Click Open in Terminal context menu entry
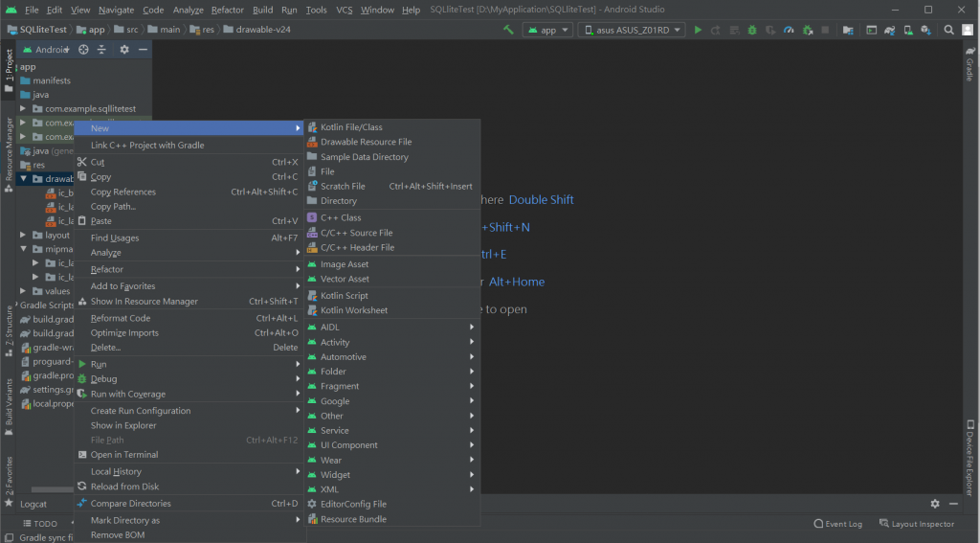The height and width of the screenshot is (543, 980). pyautogui.click(x=189, y=455)
